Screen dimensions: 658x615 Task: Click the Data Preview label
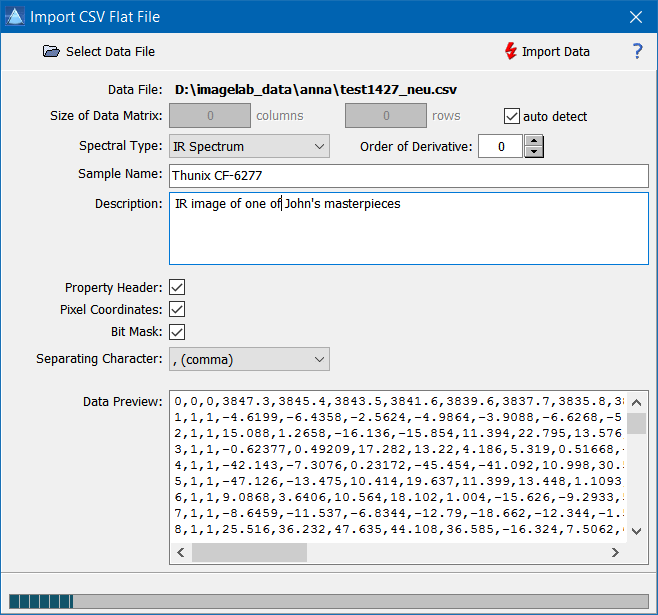(123, 401)
